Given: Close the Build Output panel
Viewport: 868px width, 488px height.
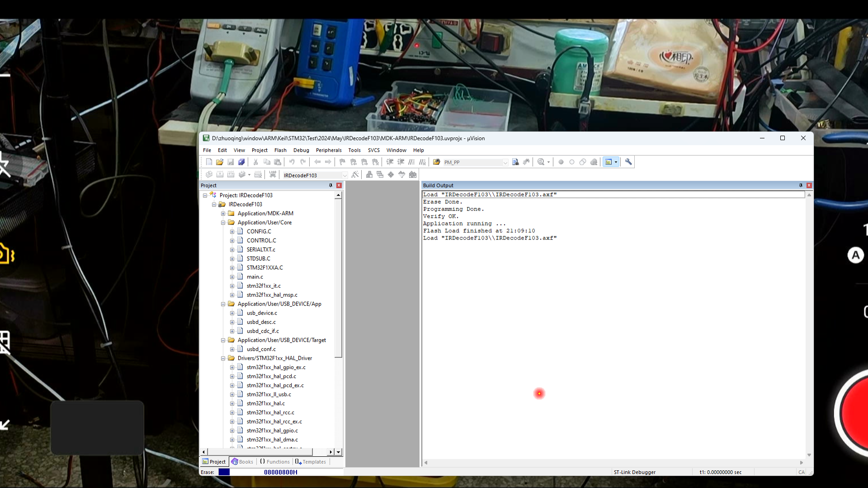Looking at the screenshot, I should [809, 185].
